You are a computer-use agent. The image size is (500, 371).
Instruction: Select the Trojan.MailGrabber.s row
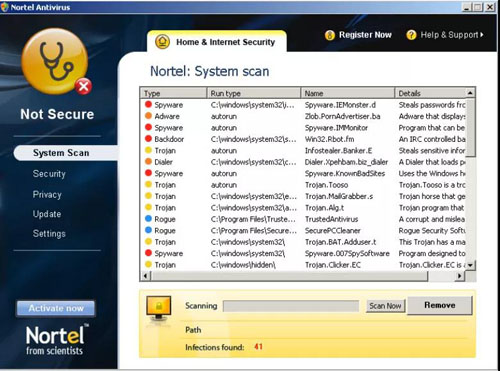point(303,196)
